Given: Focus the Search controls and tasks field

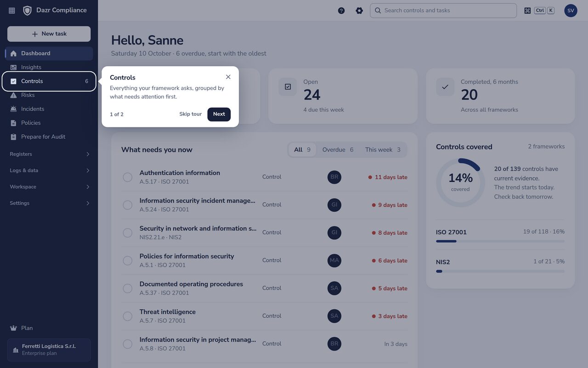Looking at the screenshot, I should coord(443,11).
